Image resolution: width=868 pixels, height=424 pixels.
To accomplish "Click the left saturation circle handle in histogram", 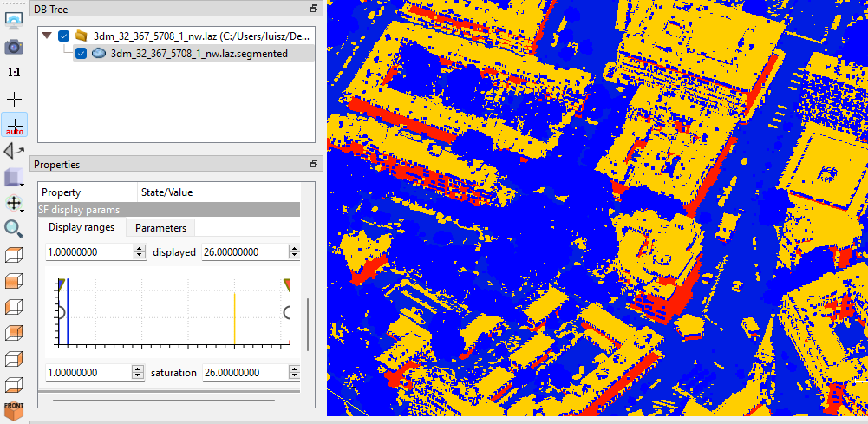I will tap(60, 312).
